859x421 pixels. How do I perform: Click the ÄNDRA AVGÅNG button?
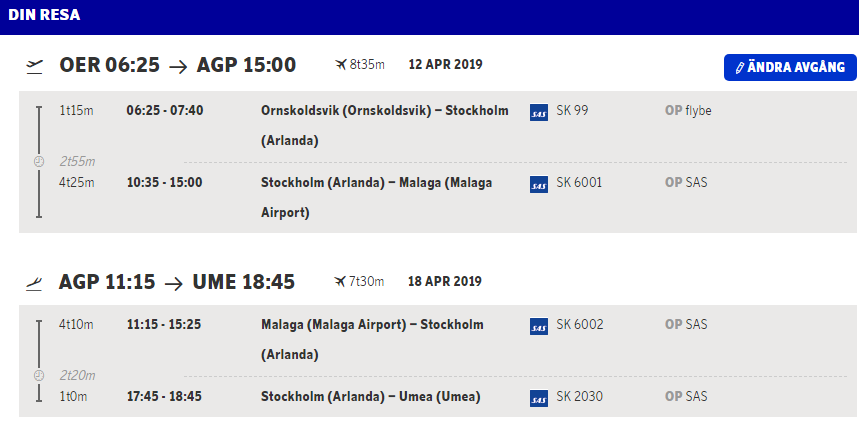[x=790, y=67]
